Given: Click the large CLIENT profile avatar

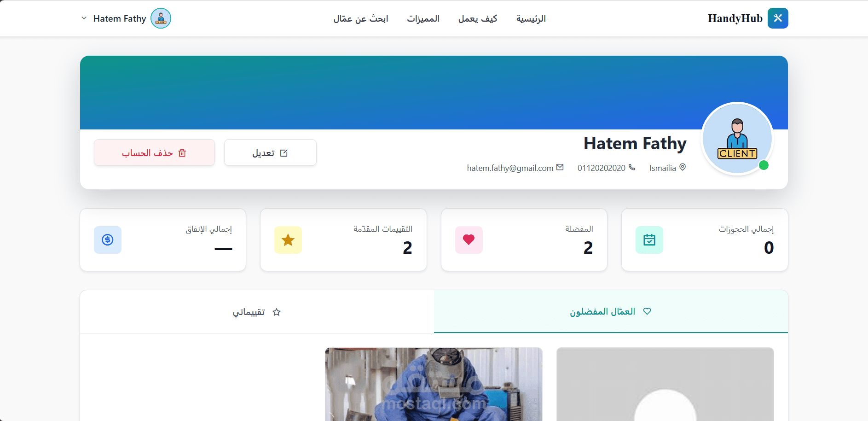Looking at the screenshot, I should click(737, 139).
